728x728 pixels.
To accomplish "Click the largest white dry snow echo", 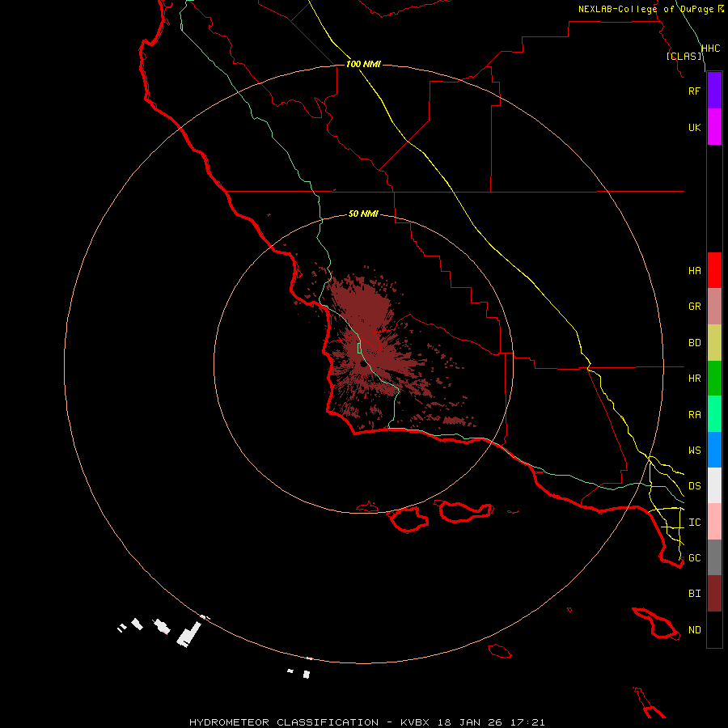I will click(189, 634).
